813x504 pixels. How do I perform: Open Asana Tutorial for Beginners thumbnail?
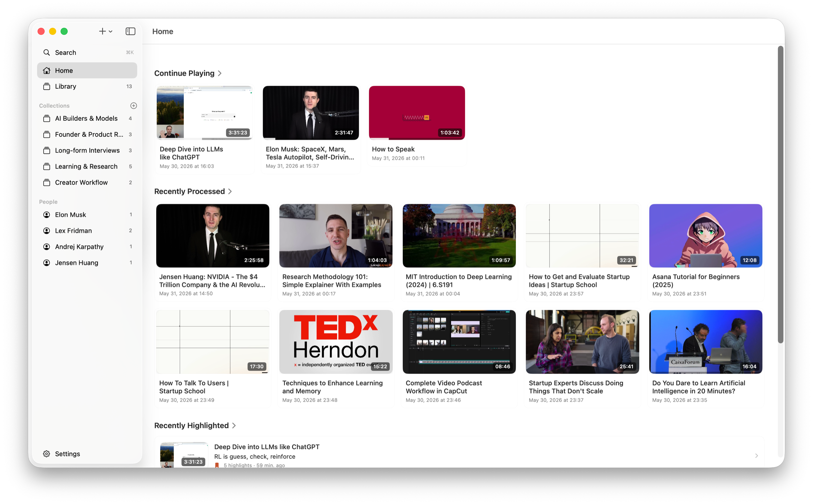coord(706,236)
